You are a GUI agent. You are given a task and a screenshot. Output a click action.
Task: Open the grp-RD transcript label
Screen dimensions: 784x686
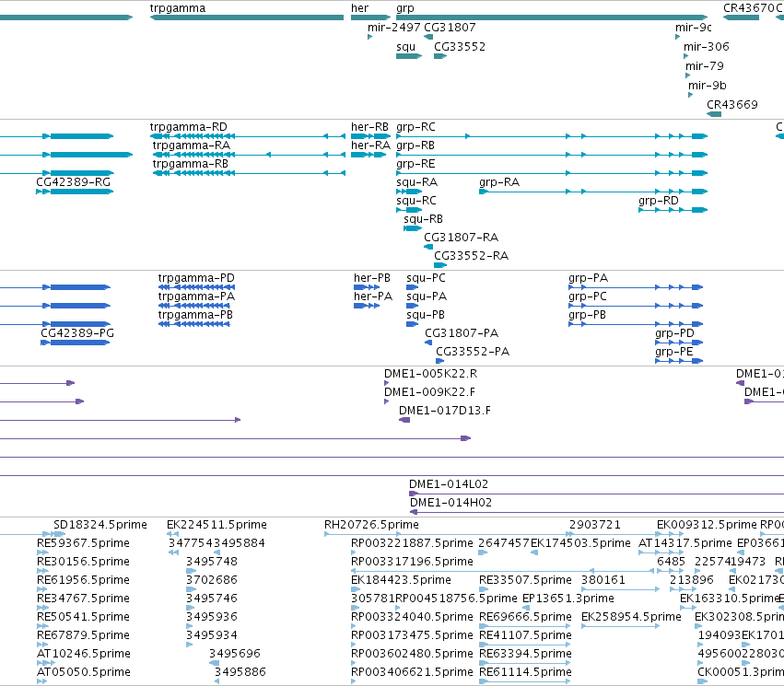pos(659,201)
